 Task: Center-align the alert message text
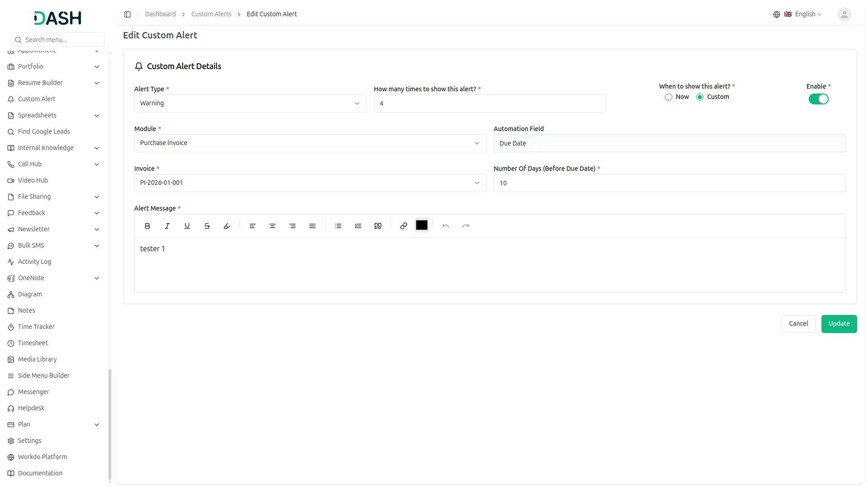click(273, 226)
